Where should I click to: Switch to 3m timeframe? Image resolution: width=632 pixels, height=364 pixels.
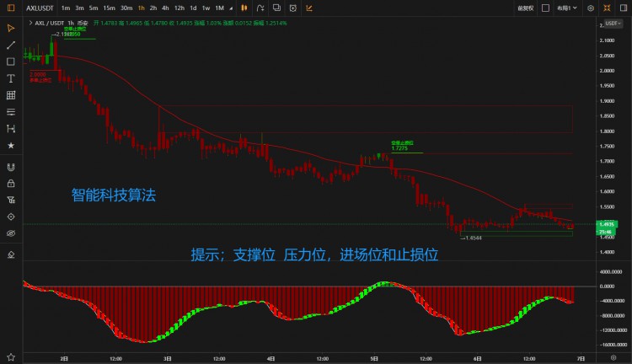point(79,8)
